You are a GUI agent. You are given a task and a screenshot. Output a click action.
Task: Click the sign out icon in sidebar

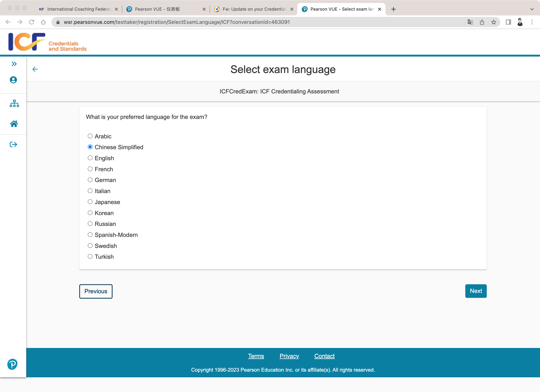point(14,144)
